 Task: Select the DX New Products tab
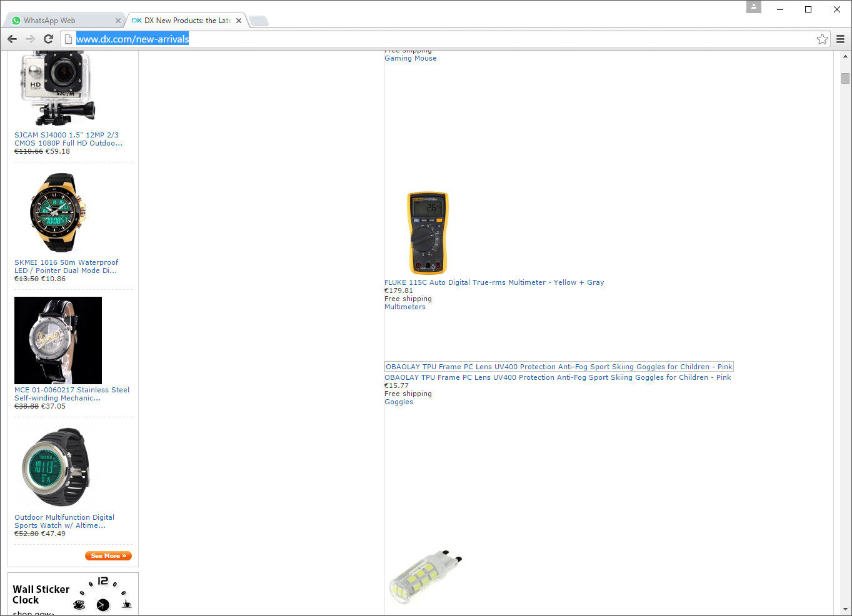tap(186, 21)
